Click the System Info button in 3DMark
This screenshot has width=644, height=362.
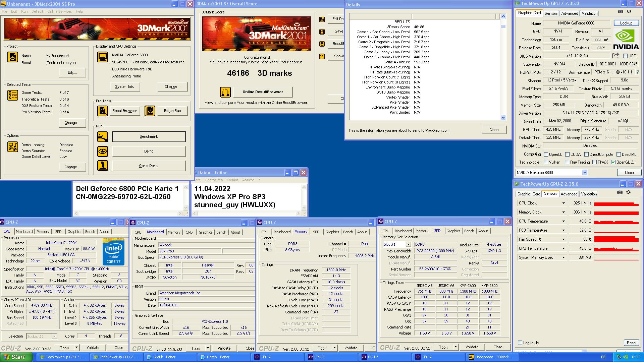pos(125,86)
